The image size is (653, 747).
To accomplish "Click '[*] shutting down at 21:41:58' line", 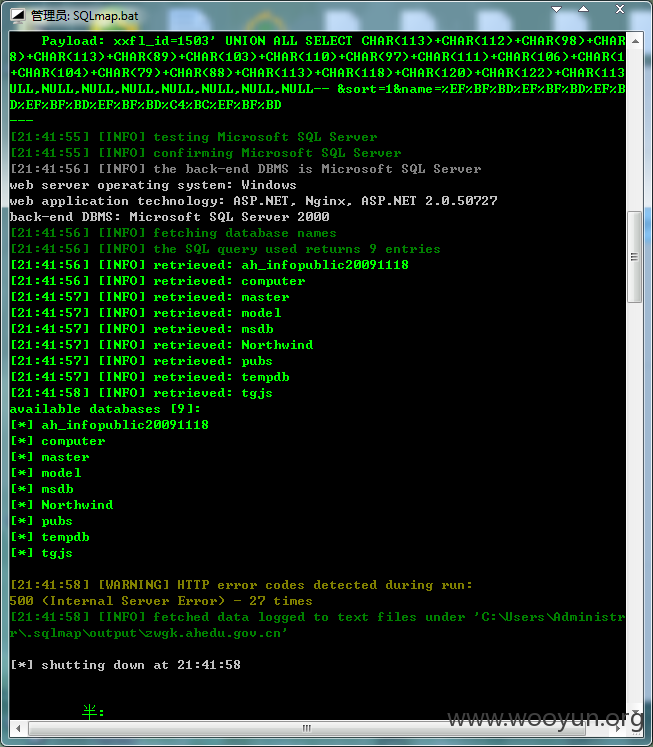I will tap(125, 665).
